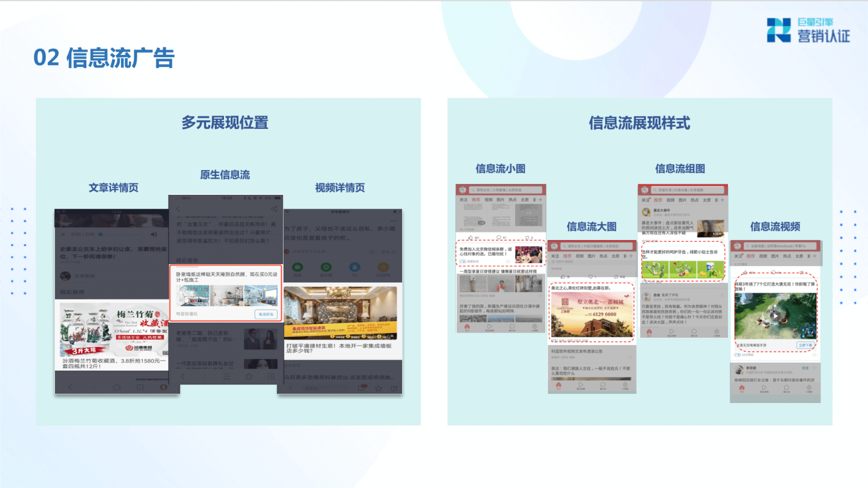
Task: Click the 打破平庸建材生意 ad caption
Action: [x=339, y=348]
